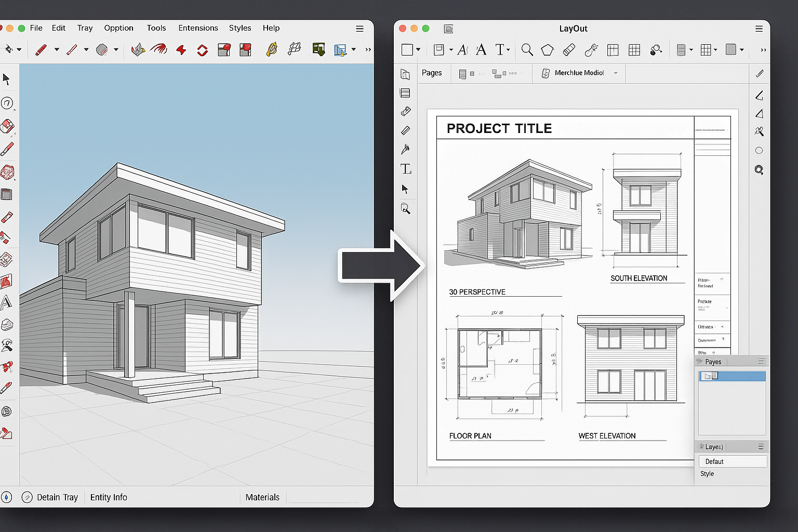Select the Circle tool in right sidebar
The height and width of the screenshot is (532, 798).
[759, 150]
